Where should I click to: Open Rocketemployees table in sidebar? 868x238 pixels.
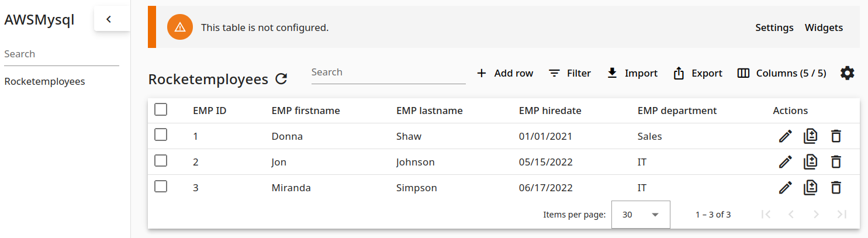tap(44, 81)
